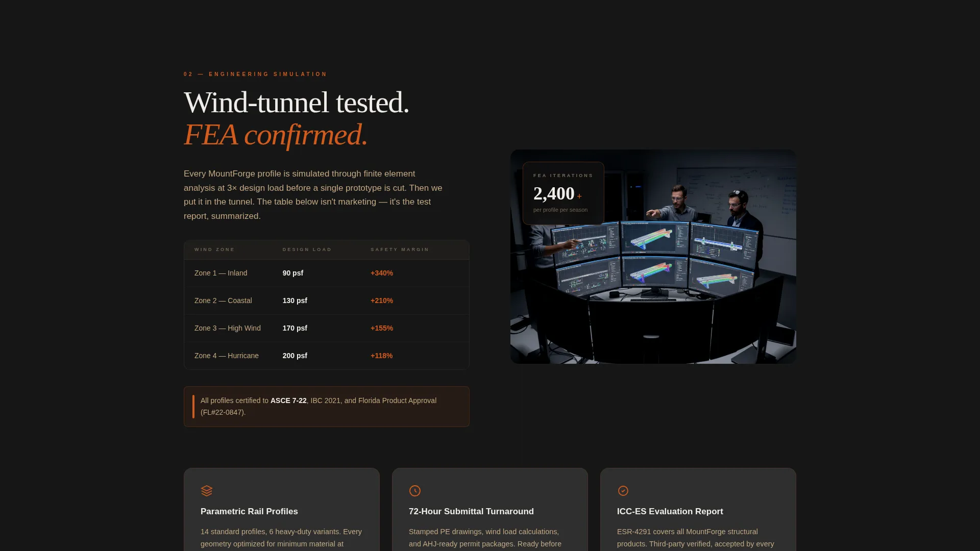Viewport: 980px width, 551px height.
Task: Click the 'Zone 2 — Coastal' row label
Action: (223, 300)
